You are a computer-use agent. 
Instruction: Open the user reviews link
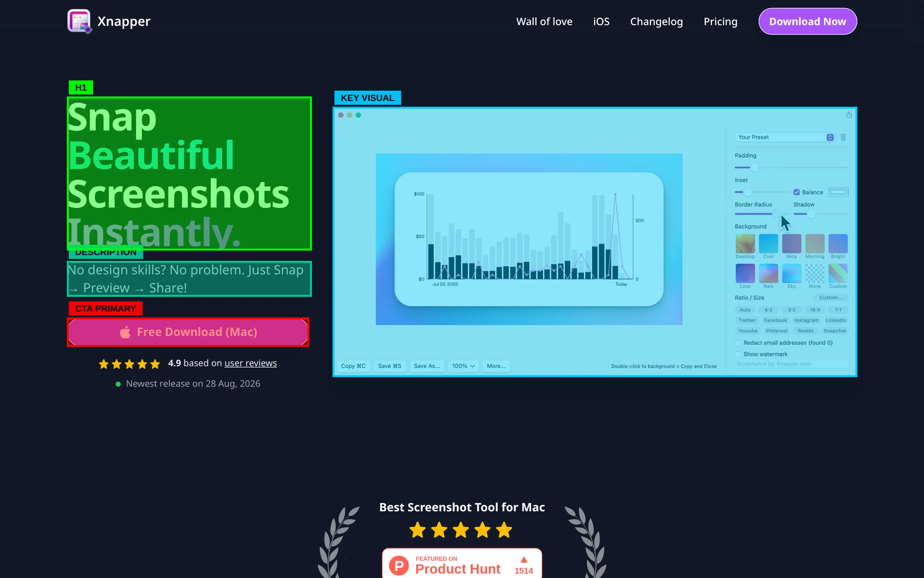(250, 363)
